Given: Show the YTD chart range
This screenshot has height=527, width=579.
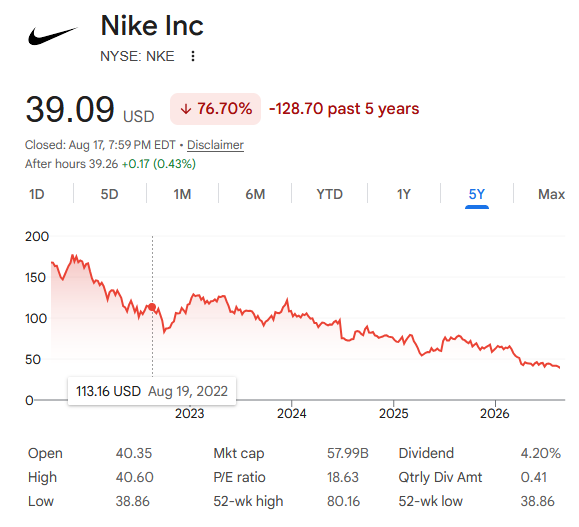Looking at the screenshot, I should [x=329, y=194].
